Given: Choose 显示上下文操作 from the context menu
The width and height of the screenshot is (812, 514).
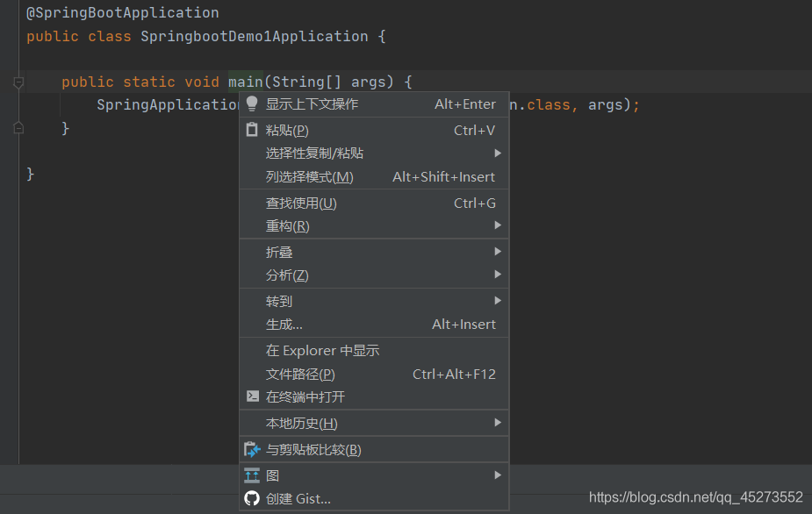Looking at the screenshot, I should [x=374, y=104].
